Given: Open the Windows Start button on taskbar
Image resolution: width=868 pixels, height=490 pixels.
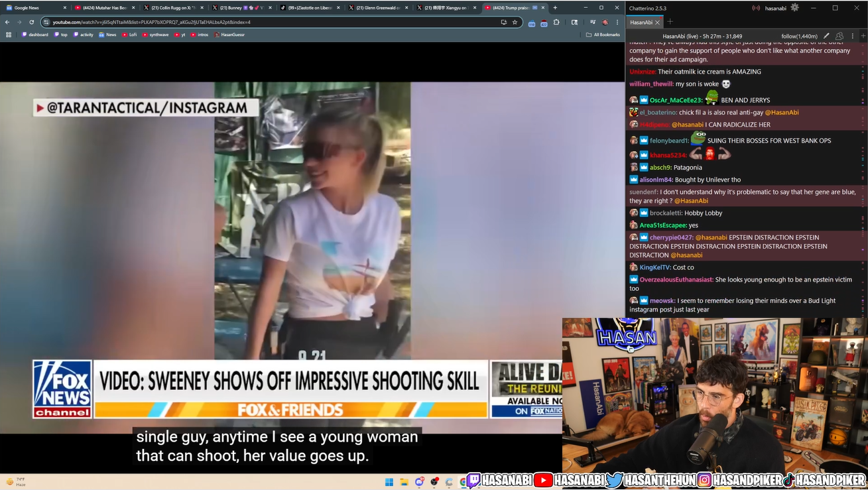Looking at the screenshot, I should click(389, 482).
